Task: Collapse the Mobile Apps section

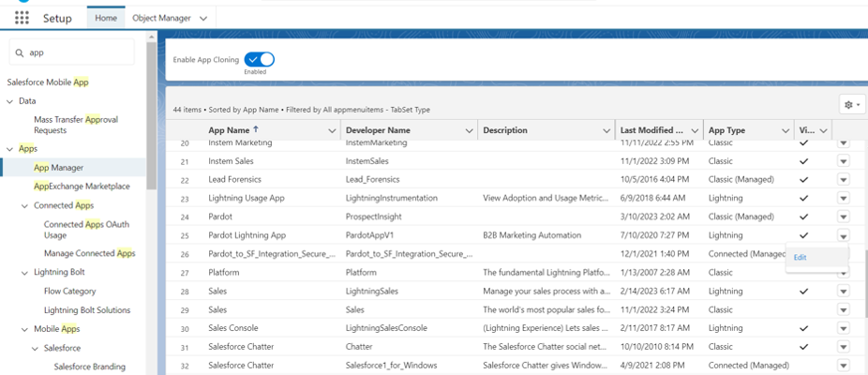Action: (25, 329)
